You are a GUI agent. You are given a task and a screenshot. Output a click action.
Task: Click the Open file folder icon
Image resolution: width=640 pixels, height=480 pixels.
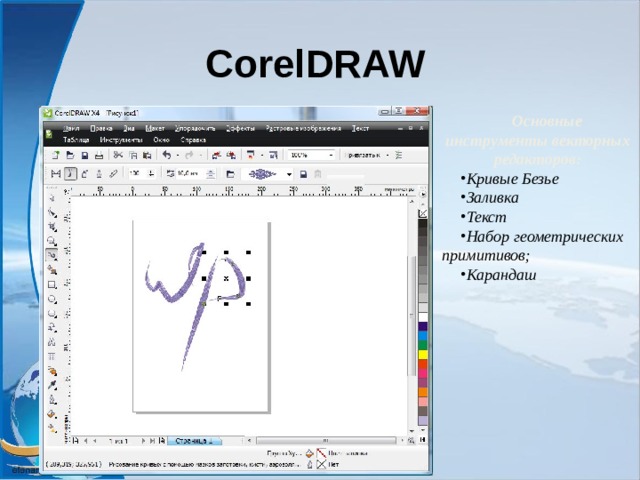click(70, 155)
